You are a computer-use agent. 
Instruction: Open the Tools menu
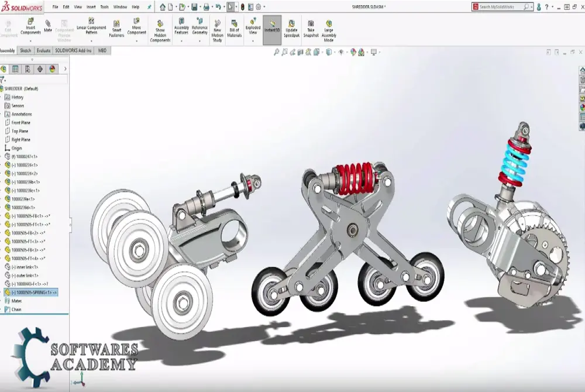point(105,6)
